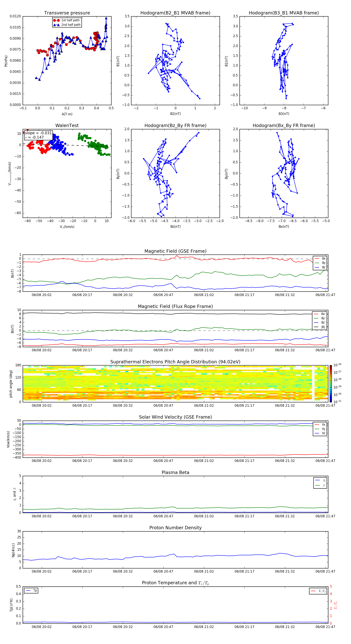
Task: Click the 'V_A(km/s)' axis label
Action: tap(67, 227)
